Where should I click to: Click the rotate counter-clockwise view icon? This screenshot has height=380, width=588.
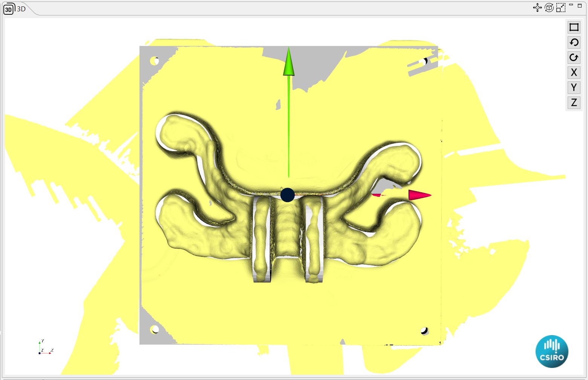pos(574,42)
